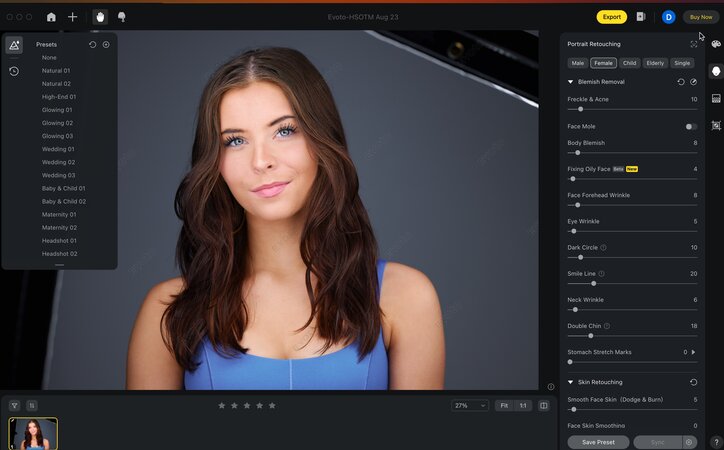The width and height of the screenshot is (724, 450).
Task: Reset Blemish Removal settings
Action: click(x=681, y=82)
